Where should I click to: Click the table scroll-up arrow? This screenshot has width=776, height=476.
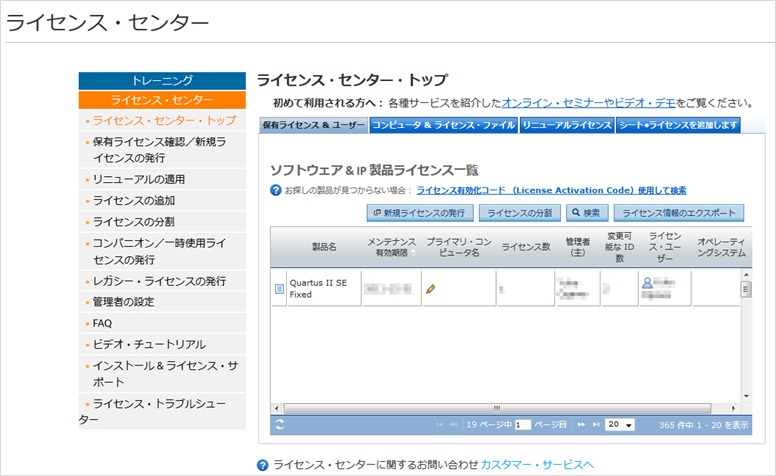(x=746, y=274)
